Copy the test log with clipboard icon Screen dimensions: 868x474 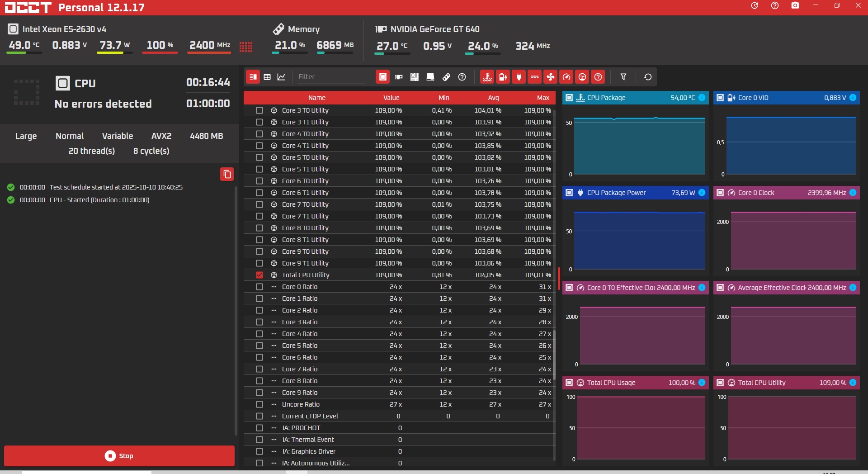click(227, 174)
